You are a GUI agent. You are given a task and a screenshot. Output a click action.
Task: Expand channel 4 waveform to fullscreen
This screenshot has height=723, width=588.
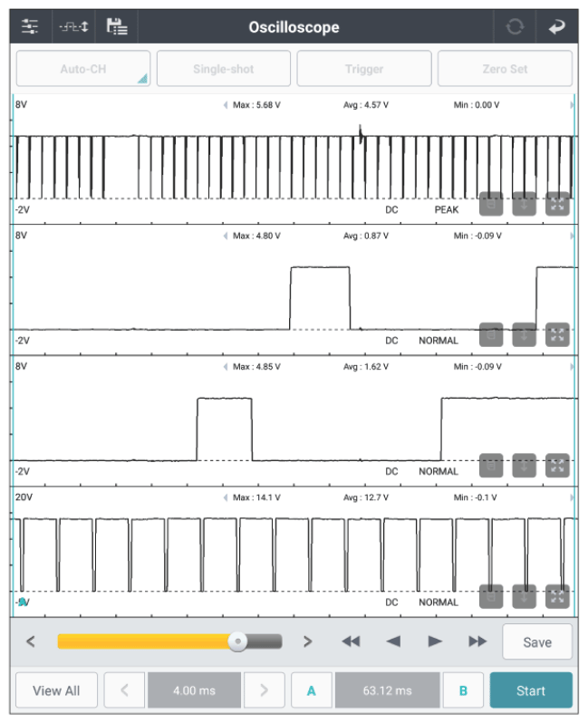pos(557,597)
